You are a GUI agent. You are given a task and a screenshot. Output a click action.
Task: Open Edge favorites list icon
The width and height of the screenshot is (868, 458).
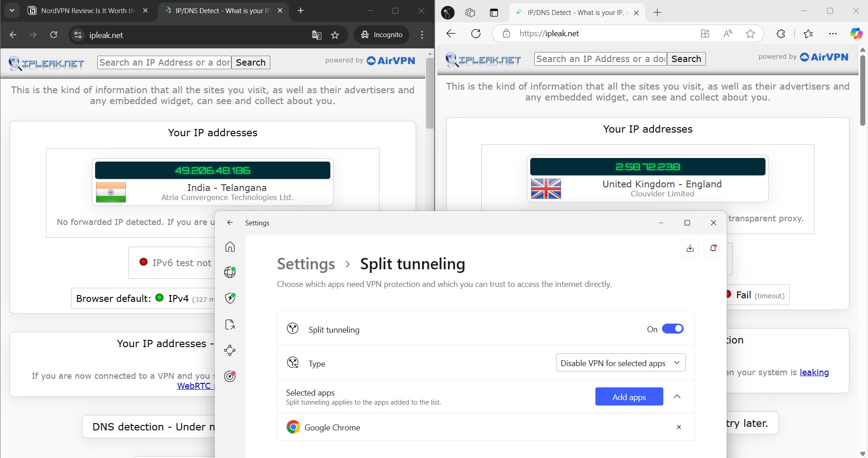click(x=808, y=33)
